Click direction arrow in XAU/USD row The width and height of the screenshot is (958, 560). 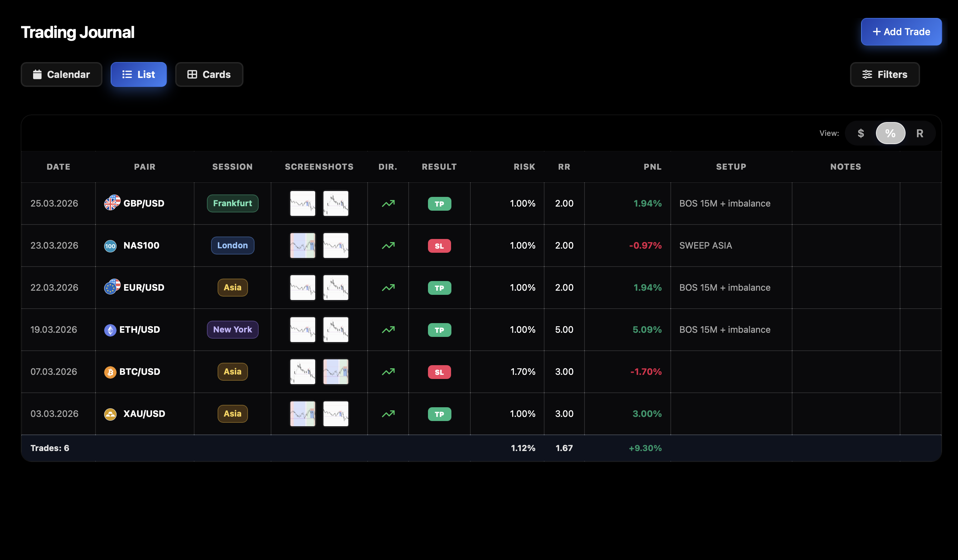[388, 414]
